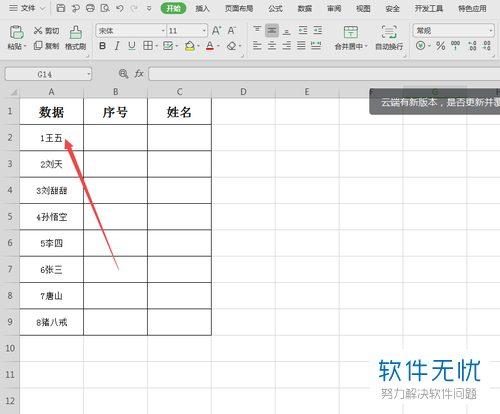This screenshot has width=500, height=414.
Task: Toggle italic formatting
Action: click(x=117, y=46)
